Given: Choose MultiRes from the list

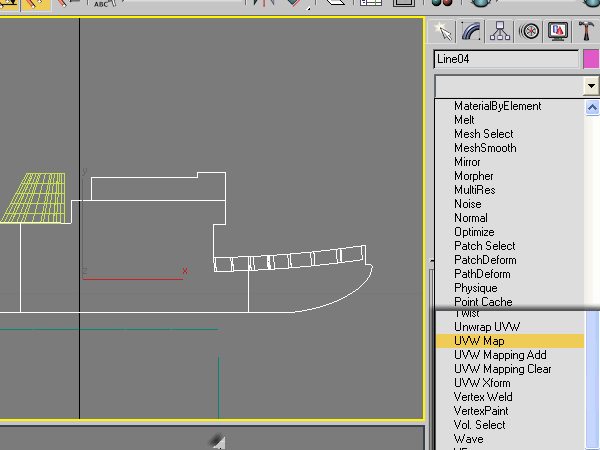Looking at the screenshot, I should click(475, 190).
